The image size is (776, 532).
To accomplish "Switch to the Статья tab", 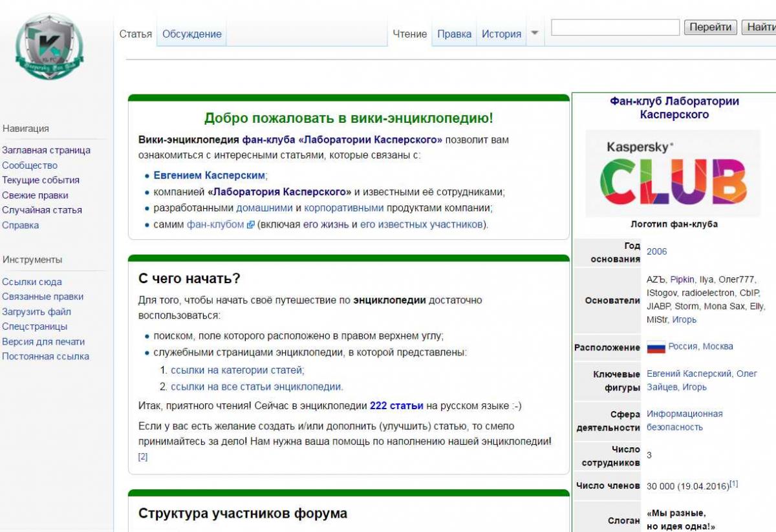I will point(136,34).
